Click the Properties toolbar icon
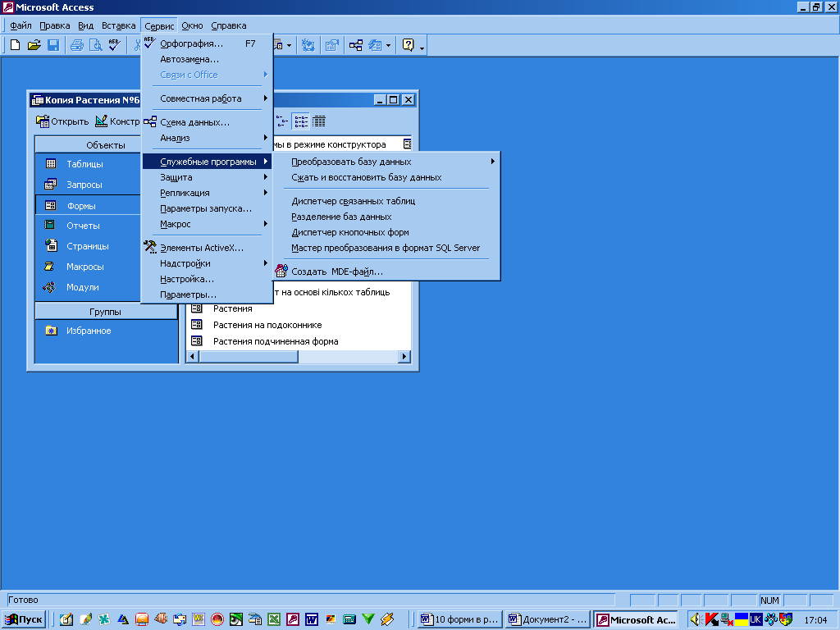Viewport: 840px width, 630px height. 332,45
